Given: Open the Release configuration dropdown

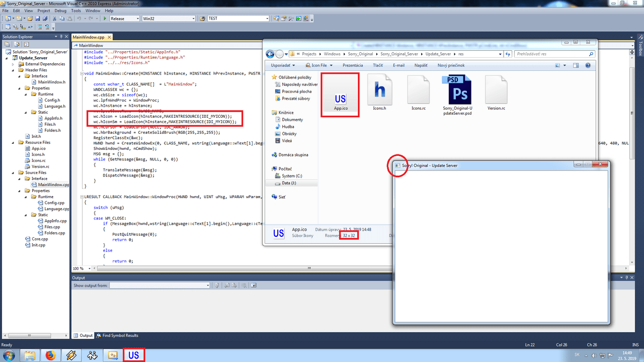Looking at the screenshot, I should point(137,18).
